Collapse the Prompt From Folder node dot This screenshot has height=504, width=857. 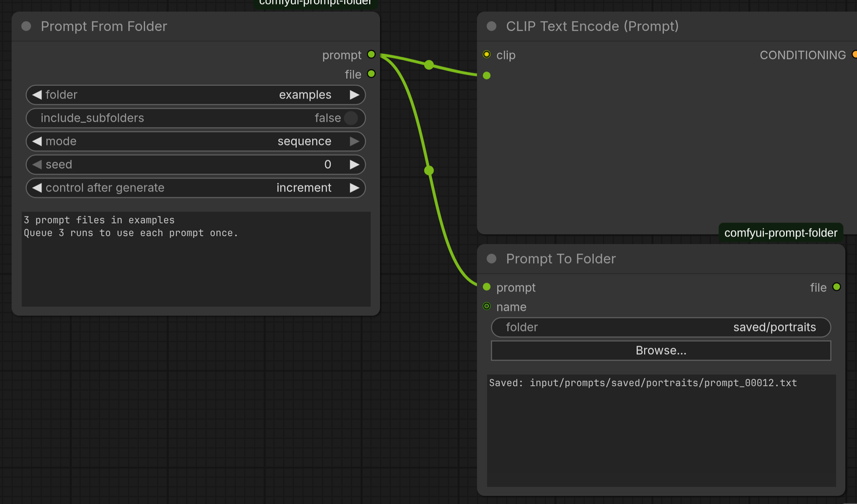[x=26, y=26]
